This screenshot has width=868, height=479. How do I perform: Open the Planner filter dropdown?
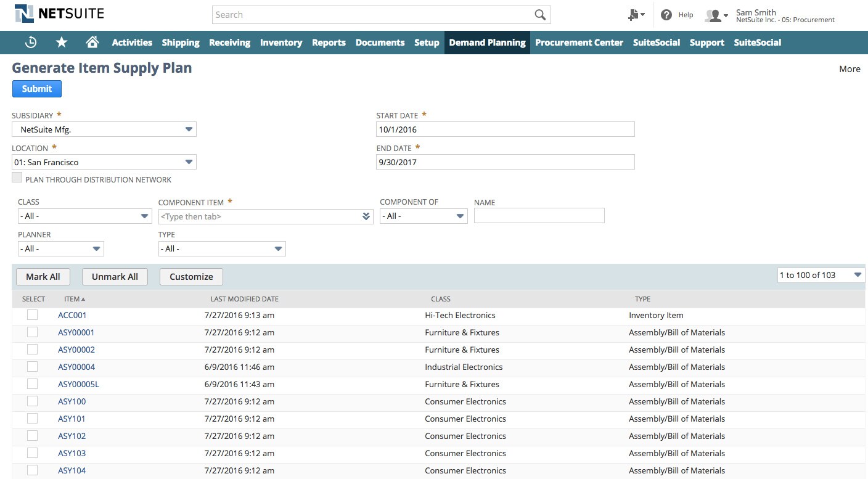tap(61, 248)
